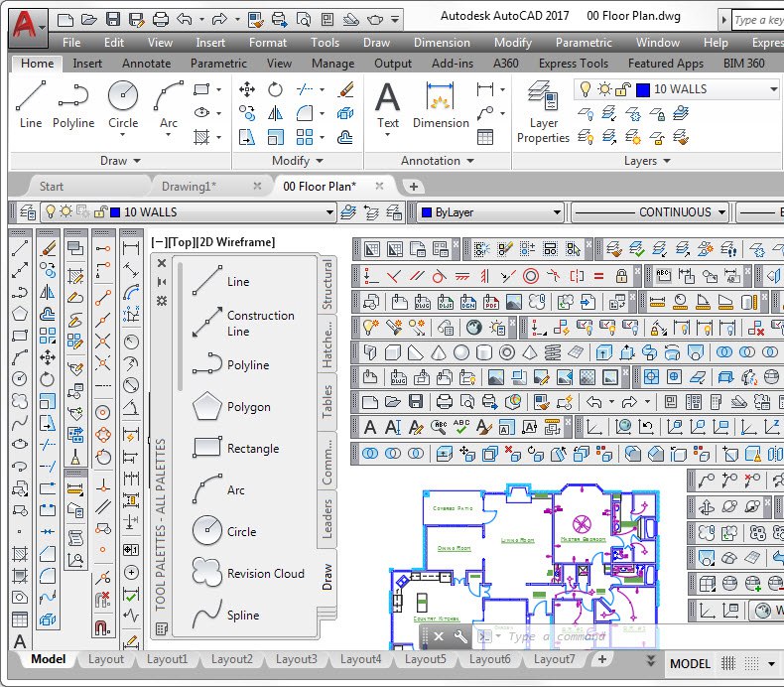The width and height of the screenshot is (784, 687).
Task: Toggle MODEL space status button
Action: 690,663
